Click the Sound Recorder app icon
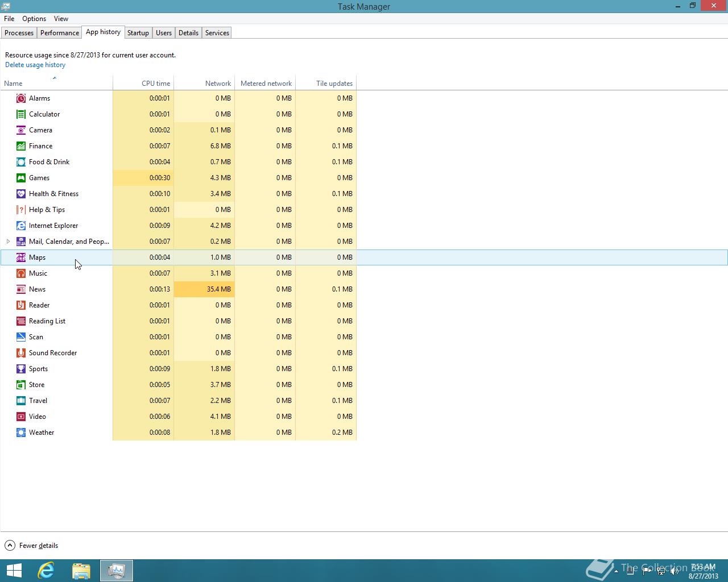 (x=21, y=353)
